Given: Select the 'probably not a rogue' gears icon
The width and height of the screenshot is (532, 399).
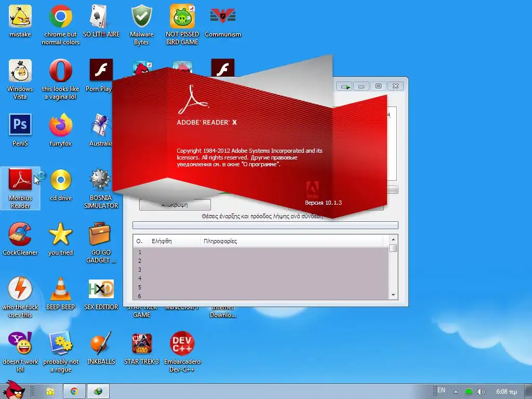Looking at the screenshot, I should pyautogui.click(x=60, y=343).
